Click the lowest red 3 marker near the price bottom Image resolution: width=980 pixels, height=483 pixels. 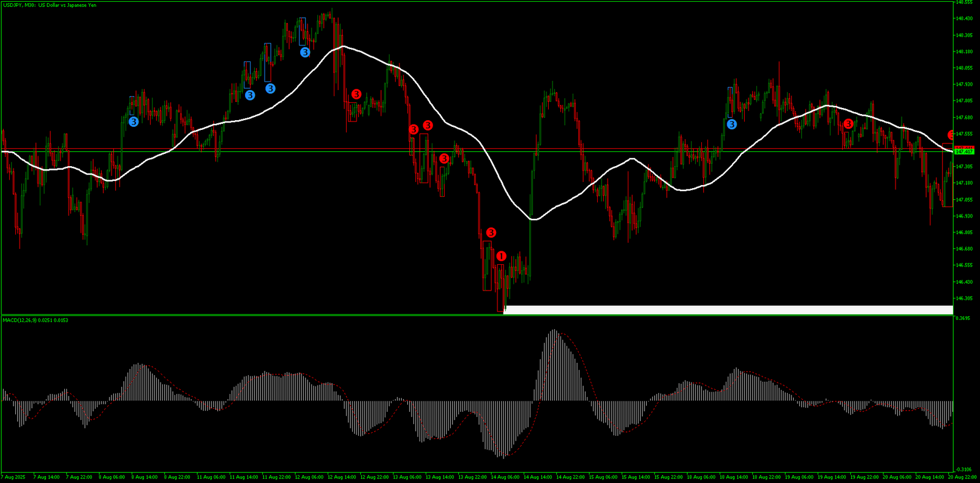point(491,233)
